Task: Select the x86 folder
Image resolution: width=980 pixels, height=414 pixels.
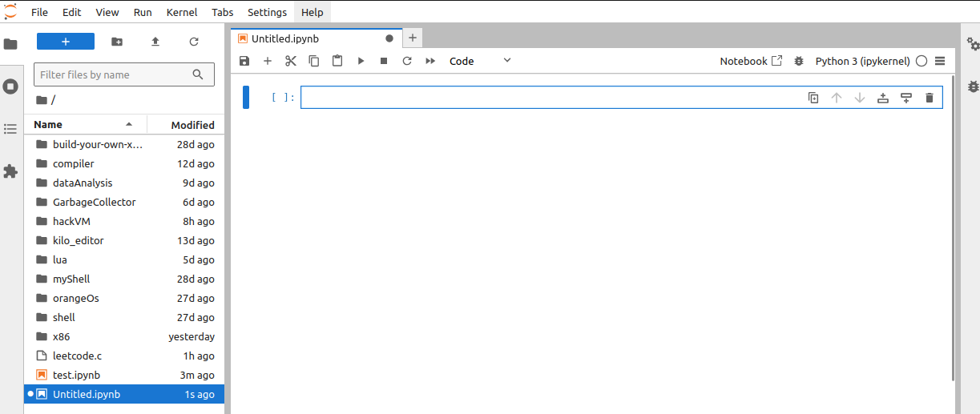Action: pyautogui.click(x=124, y=337)
